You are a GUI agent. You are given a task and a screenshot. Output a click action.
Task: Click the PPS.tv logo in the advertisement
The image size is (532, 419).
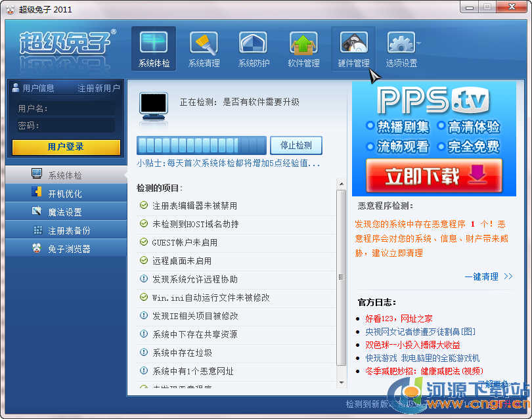[433, 100]
